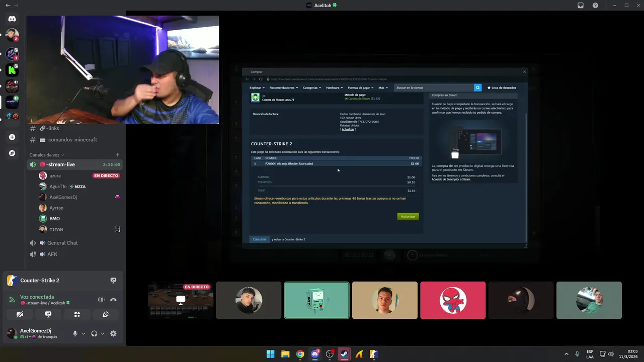Click user azura in voice list
Viewport: 644px width, 362px height.
pyautogui.click(x=55, y=175)
